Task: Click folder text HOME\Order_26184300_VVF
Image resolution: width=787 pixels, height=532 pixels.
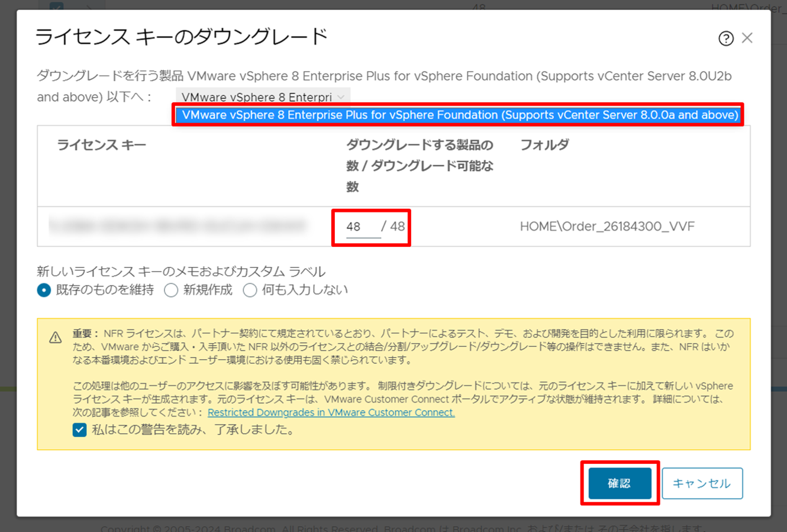Action: click(607, 227)
